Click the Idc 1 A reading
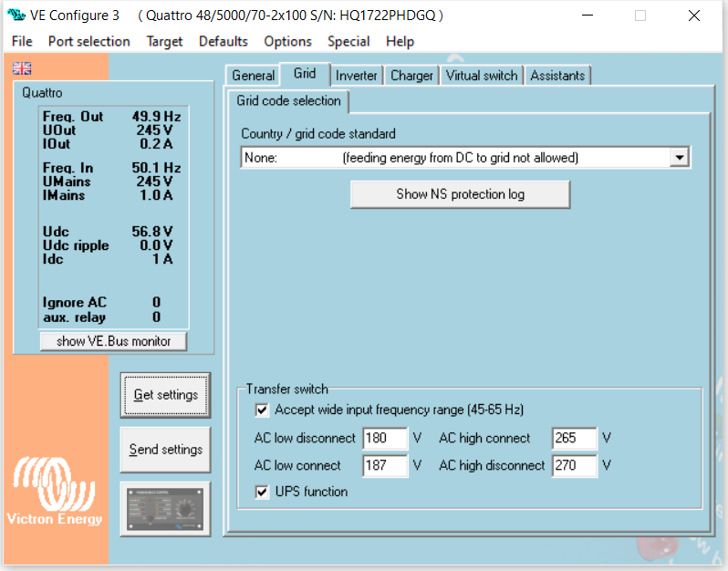728x571 pixels. point(108,259)
